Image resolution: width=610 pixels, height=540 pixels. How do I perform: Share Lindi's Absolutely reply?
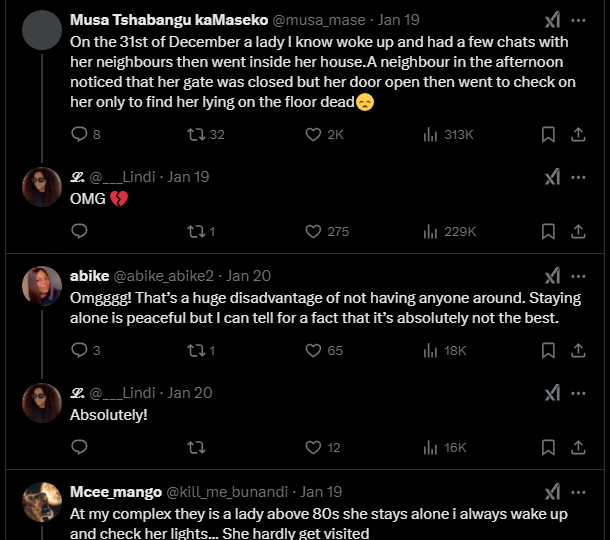coord(577,447)
